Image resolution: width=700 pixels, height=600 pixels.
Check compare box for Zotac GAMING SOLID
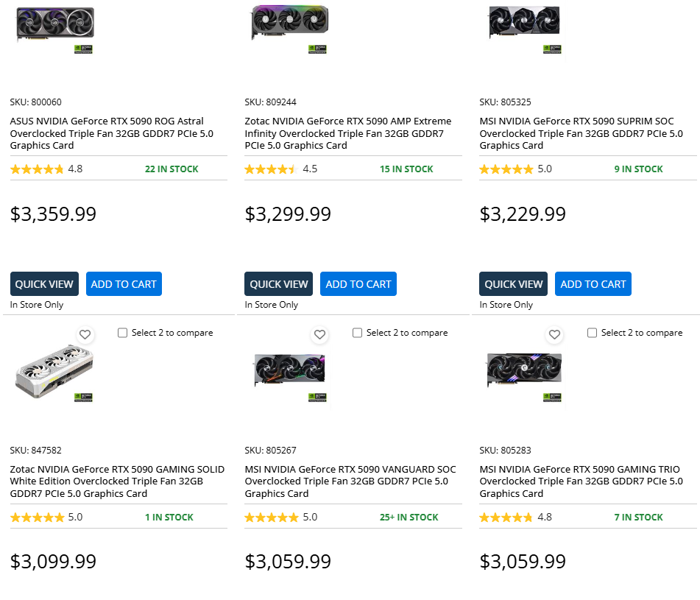point(123,333)
